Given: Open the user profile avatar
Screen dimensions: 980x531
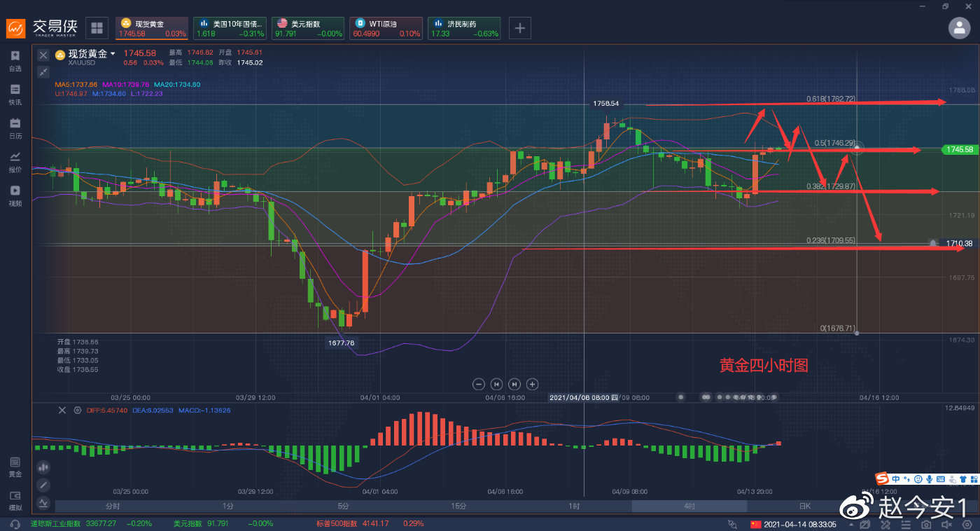Looking at the screenshot, I should point(959,28).
